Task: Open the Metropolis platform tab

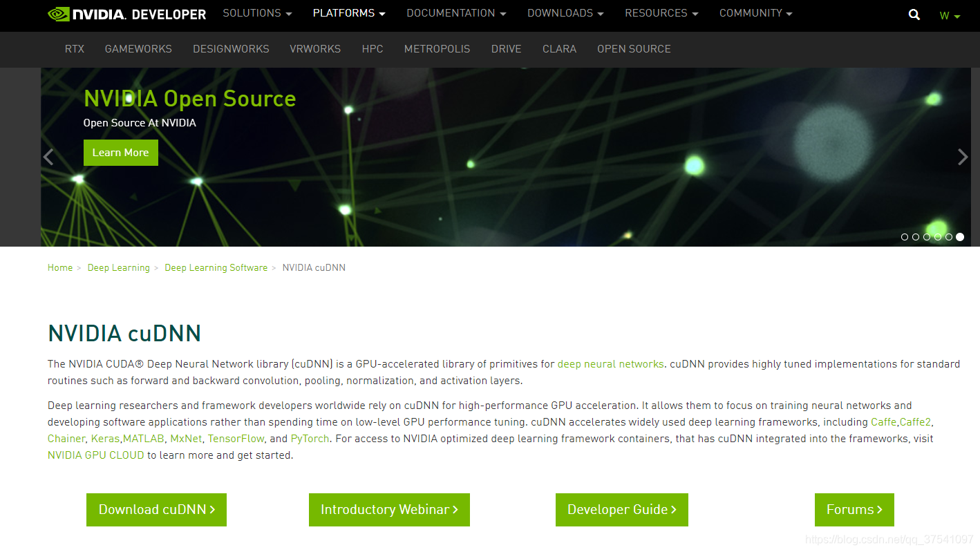Action: tap(437, 49)
